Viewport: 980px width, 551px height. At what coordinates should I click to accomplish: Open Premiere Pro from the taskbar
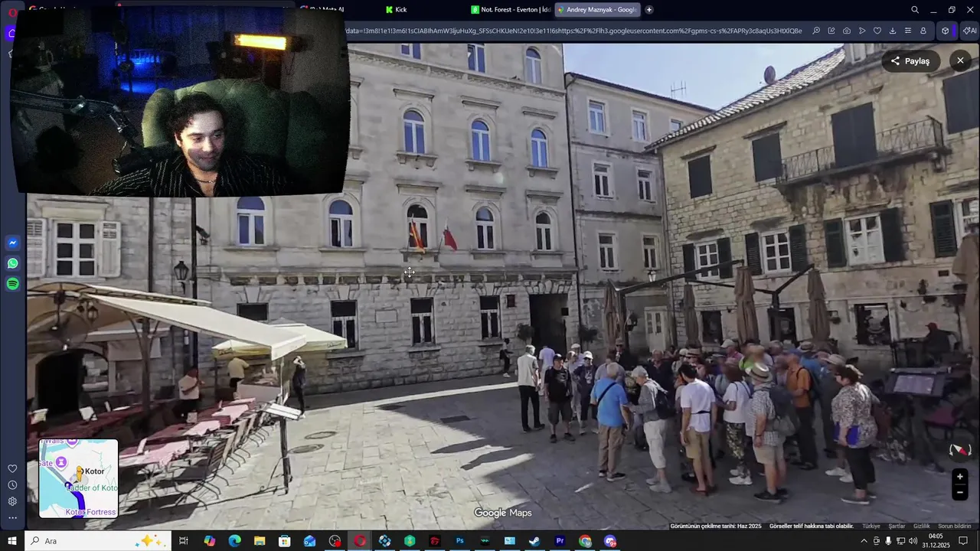[560, 541]
